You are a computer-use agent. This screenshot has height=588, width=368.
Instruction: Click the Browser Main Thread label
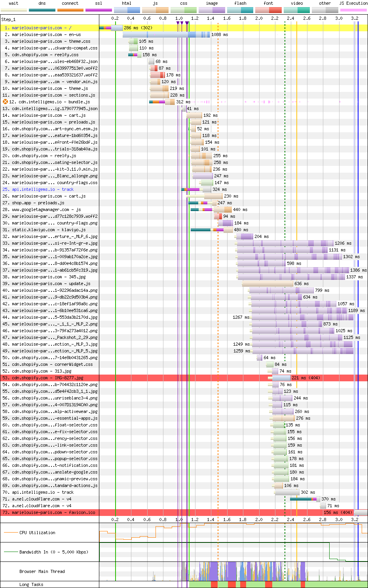click(x=42, y=571)
